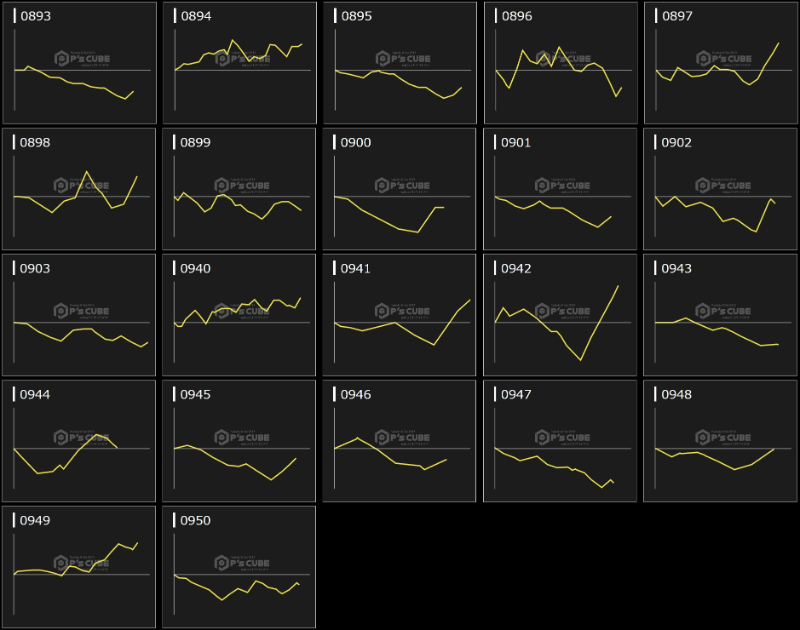The image size is (800, 630).
Task: Open the 0900 chart
Action: 400,189
